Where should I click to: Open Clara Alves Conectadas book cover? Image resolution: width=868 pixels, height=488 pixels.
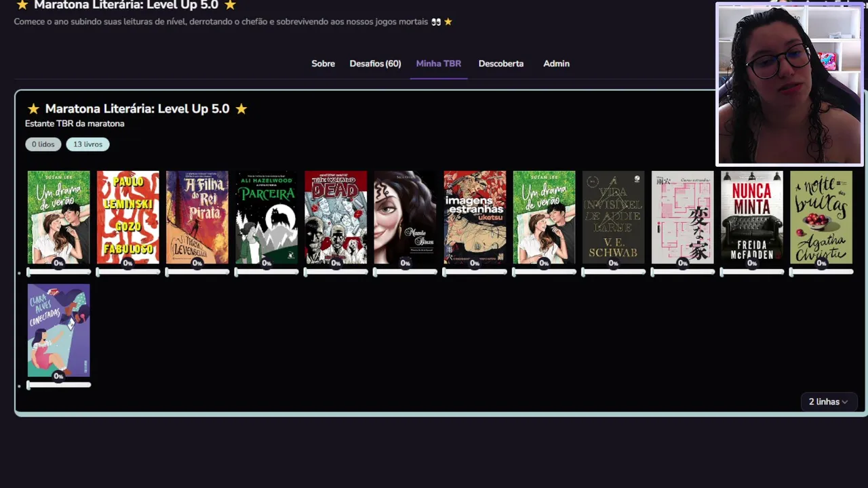click(58, 330)
